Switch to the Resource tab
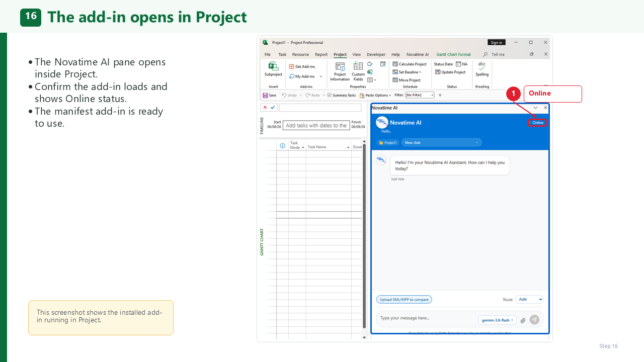 pyautogui.click(x=300, y=54)
